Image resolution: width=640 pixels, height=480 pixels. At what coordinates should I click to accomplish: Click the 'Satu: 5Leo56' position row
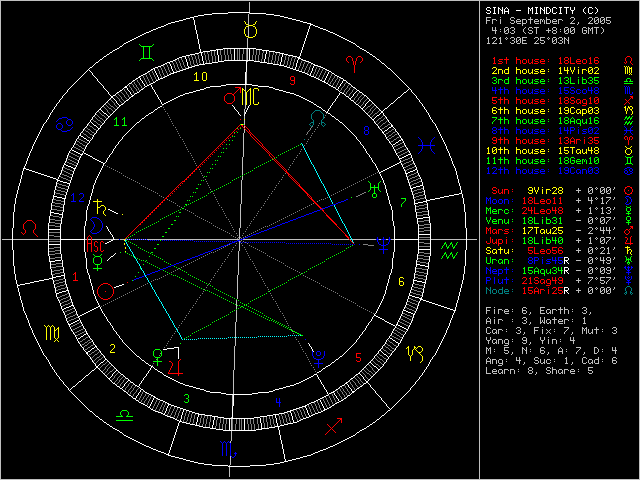[x=560, y=251]
